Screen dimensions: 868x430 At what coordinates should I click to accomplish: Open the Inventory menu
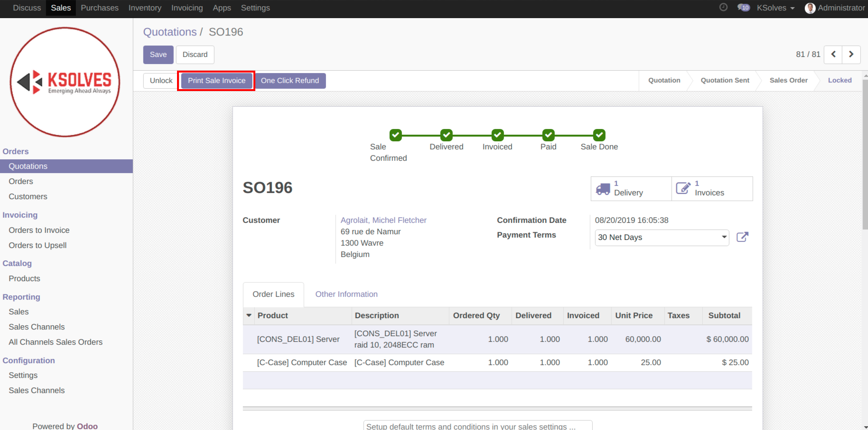(x=145, y=8)
